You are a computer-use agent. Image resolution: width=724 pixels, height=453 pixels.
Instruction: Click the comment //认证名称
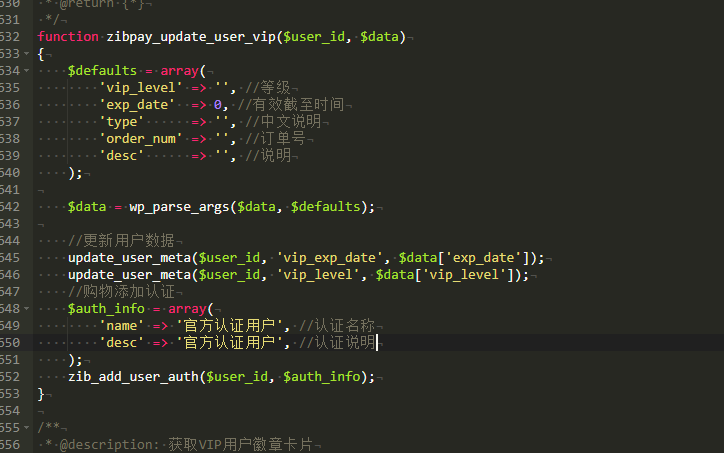pyautogui.click(x=337, y=326)
